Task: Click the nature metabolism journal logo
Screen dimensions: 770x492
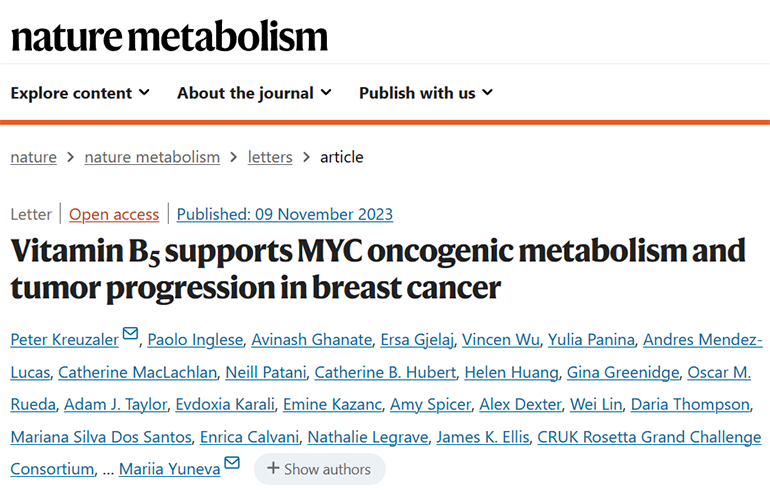Action: click(x=169, y=36)
